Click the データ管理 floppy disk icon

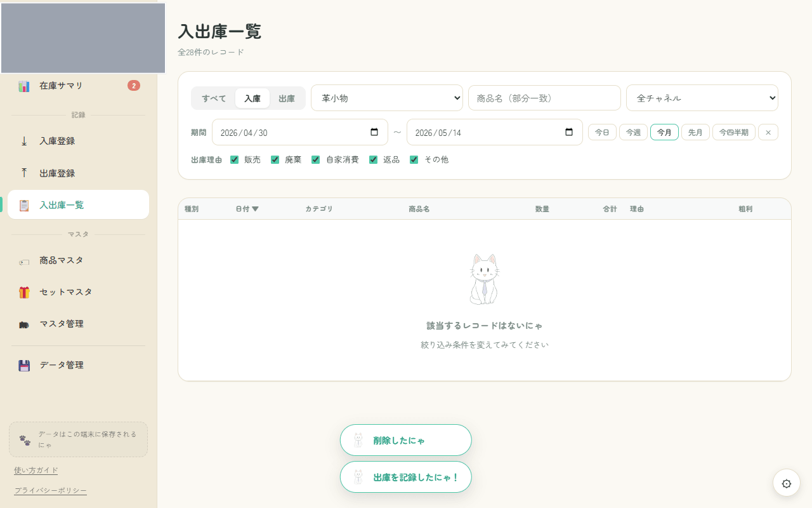[24, 365]
